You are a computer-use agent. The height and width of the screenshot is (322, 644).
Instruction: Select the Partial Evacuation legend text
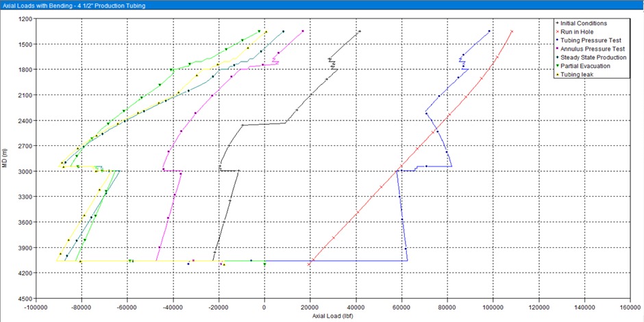pos(585,66)
